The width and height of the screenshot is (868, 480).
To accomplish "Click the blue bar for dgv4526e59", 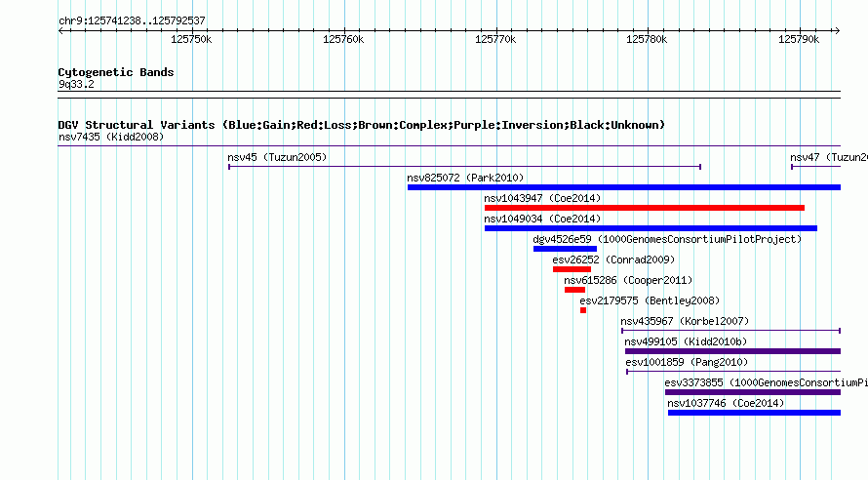I will click(565, 249).
